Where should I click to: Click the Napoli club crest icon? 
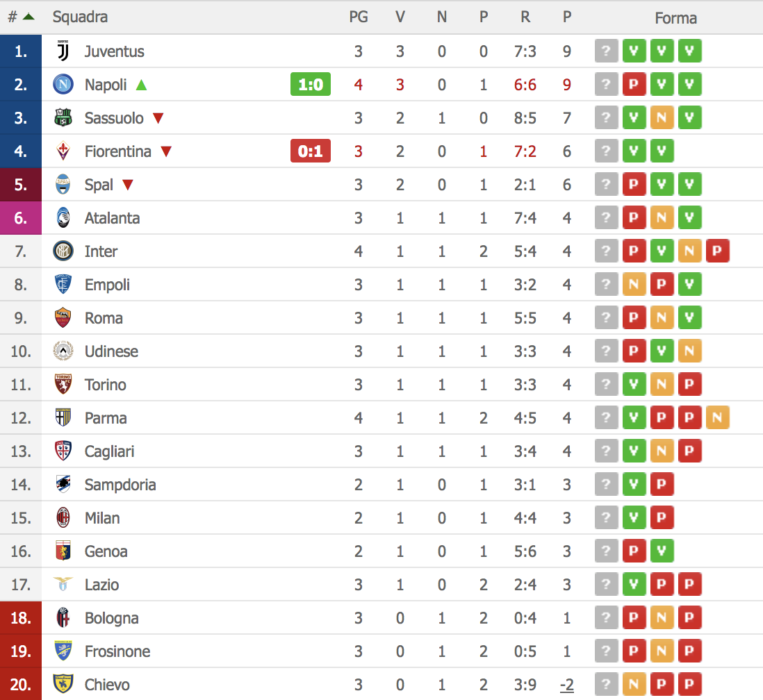pyautogui.click(x=63, y=84)
